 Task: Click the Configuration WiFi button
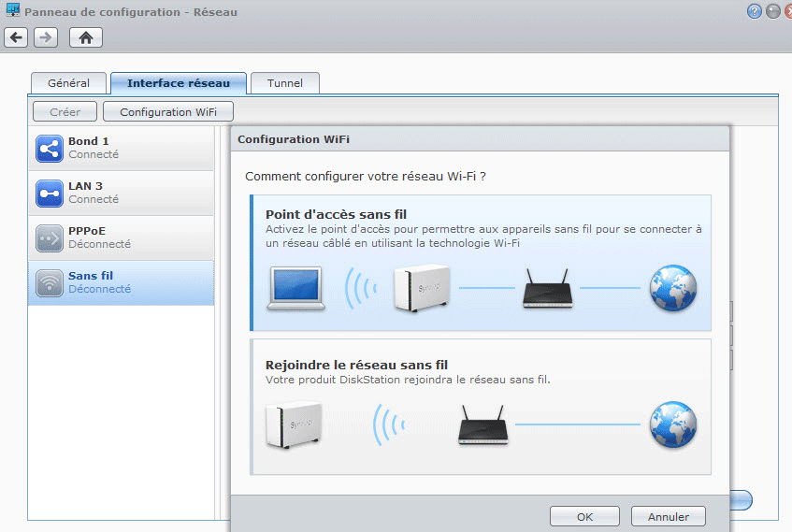tap(168, 111)
